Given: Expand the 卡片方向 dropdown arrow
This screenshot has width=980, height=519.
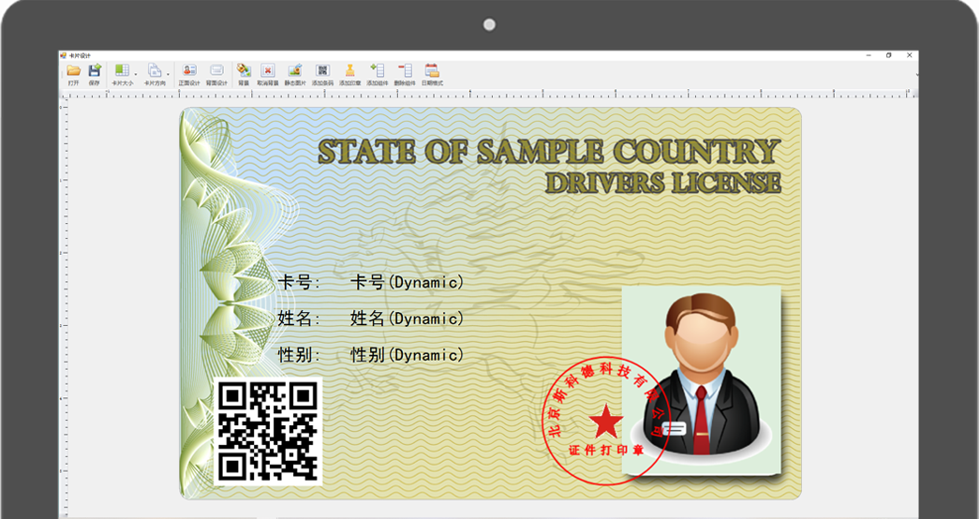Looking at the screenshot, I should (x=168, y=74).
